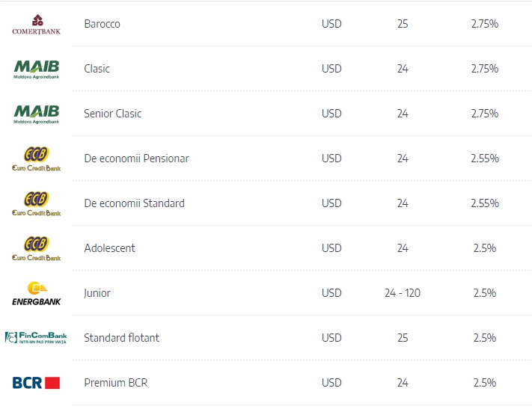Click the MAIB logo beside Senior Clasic
Screen dimensions: 532x409
tap(37, 114)
